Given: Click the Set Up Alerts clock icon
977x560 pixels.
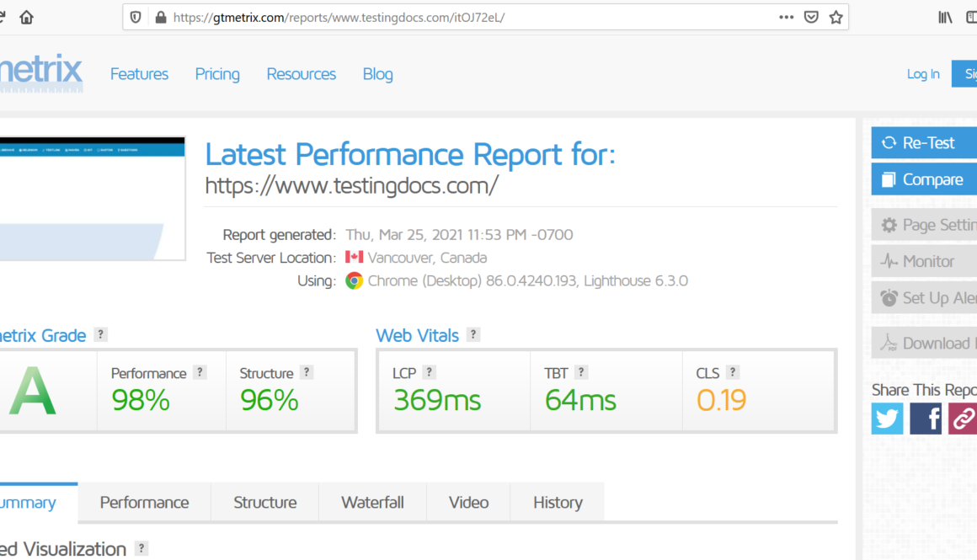Looking at the screenshot, I should coord(891,297).
